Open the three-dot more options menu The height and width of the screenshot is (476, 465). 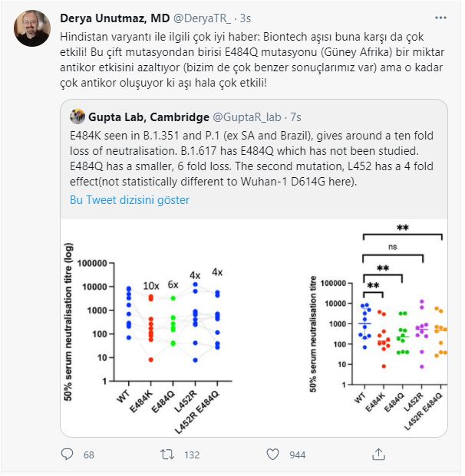coord(444,18)
